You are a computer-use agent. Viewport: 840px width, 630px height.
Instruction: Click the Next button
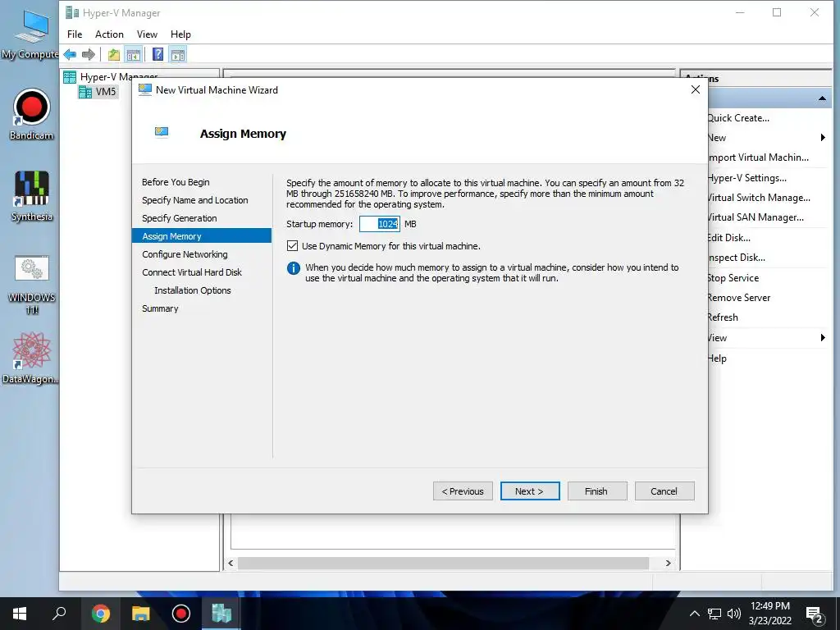tap(530, 491)
